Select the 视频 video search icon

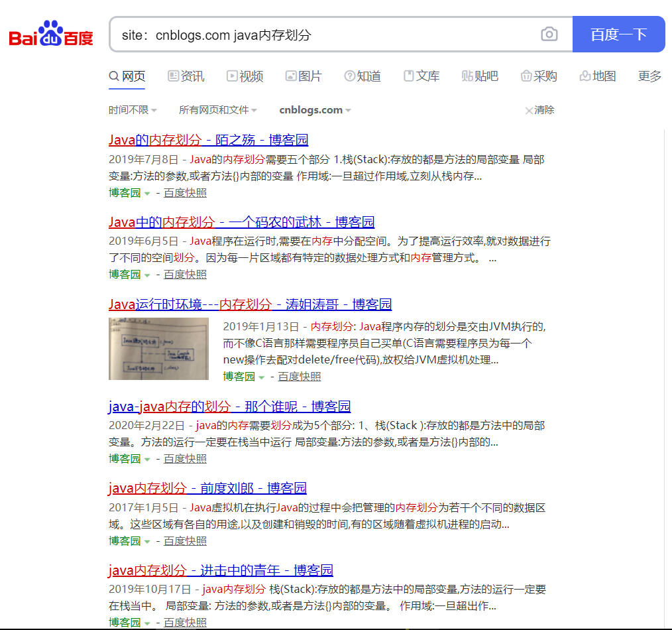pos(232,76)
